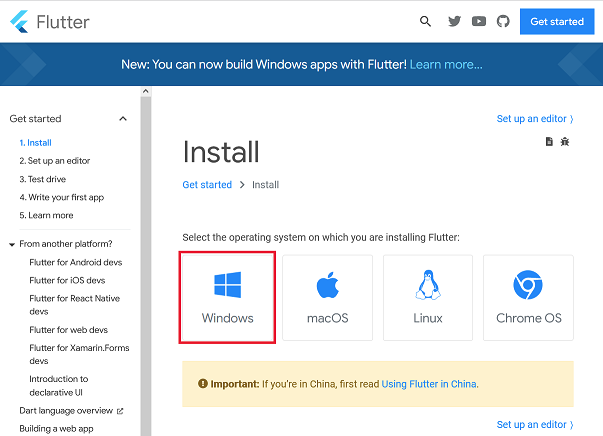Open the Using Flutter in China link
Image resolution: width=603 pixels, height=436 pixels.
(429, 384)
